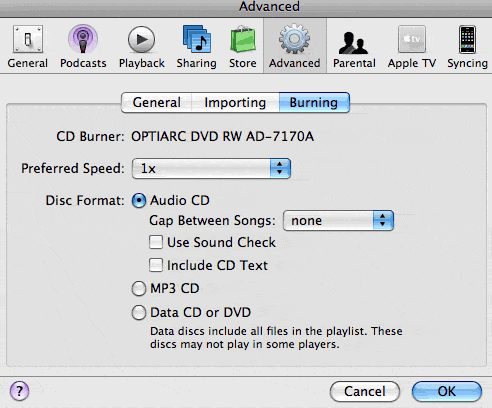The image size is (492, 408).
Task: Switch to the General sub-tab
Action: pos(157,102)
